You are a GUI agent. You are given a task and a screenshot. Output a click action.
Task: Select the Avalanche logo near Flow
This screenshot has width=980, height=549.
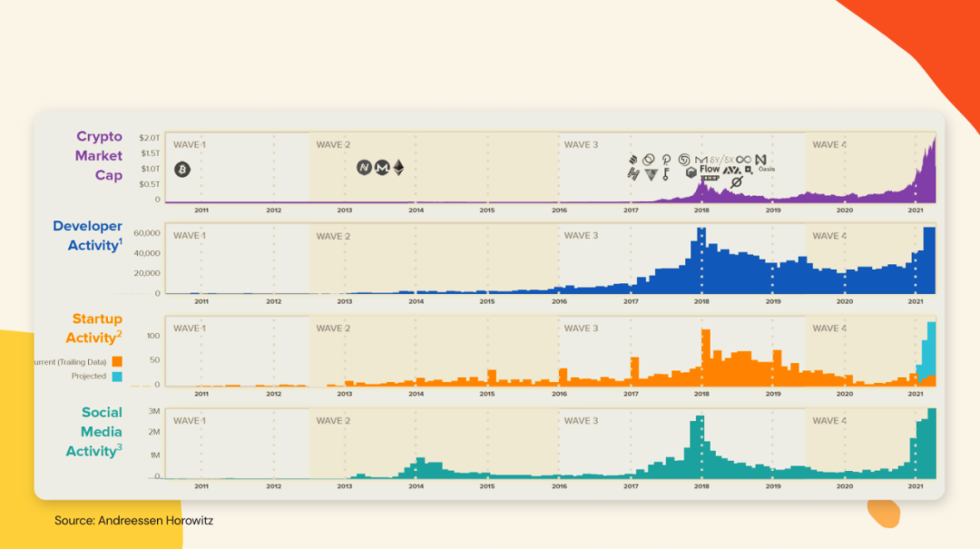click(x=732, y=171)
